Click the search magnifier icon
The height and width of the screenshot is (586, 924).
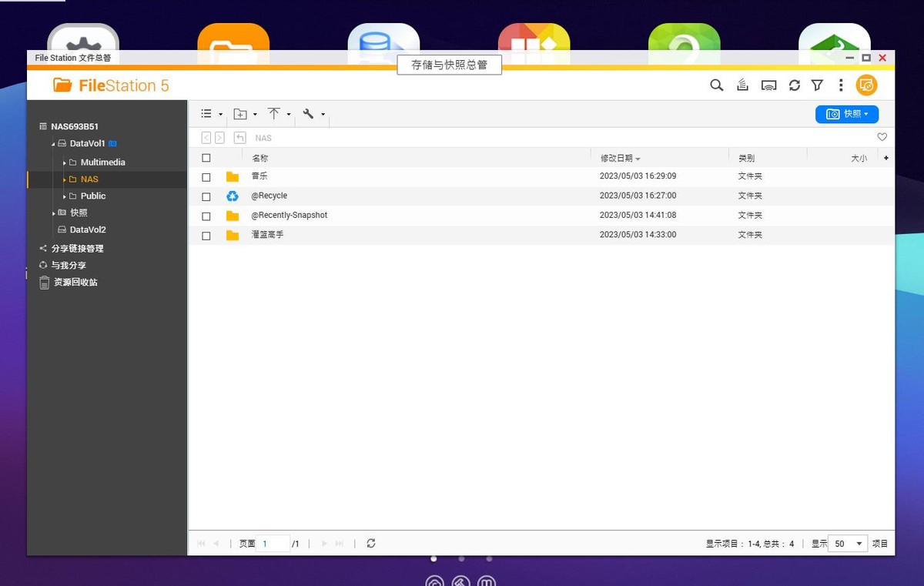[x=716, y=85]
